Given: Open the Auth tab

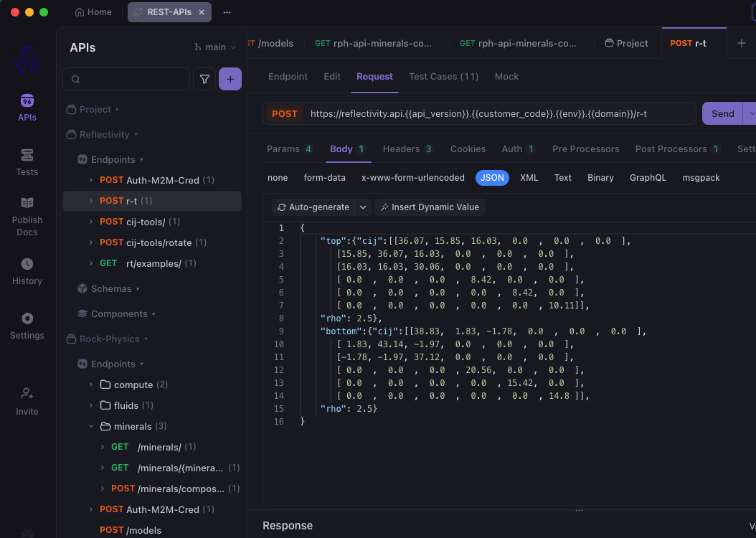Looking at the screenshot, I should [519, 149].
